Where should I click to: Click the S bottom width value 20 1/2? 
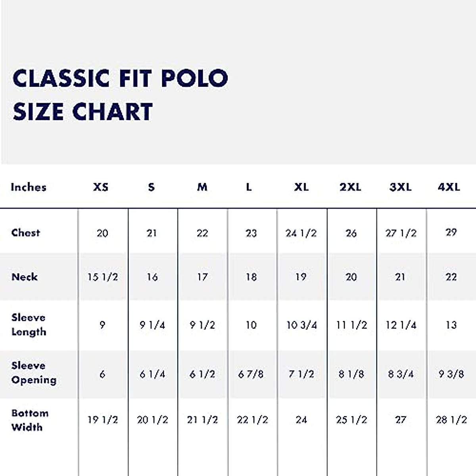click(153, 420)
